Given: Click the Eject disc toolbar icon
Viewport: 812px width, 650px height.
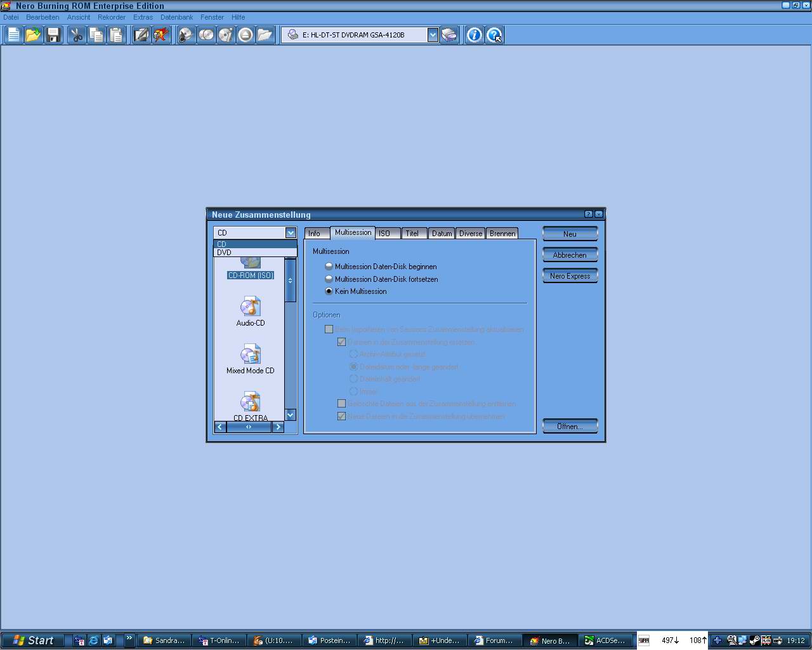Looking at the screenshot, I should point(245,35).
